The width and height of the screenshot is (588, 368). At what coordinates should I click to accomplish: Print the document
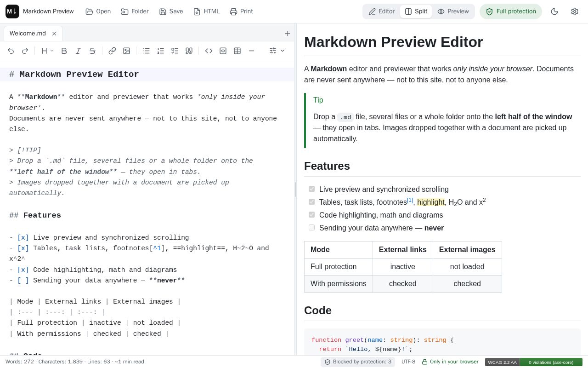point(241,11)
